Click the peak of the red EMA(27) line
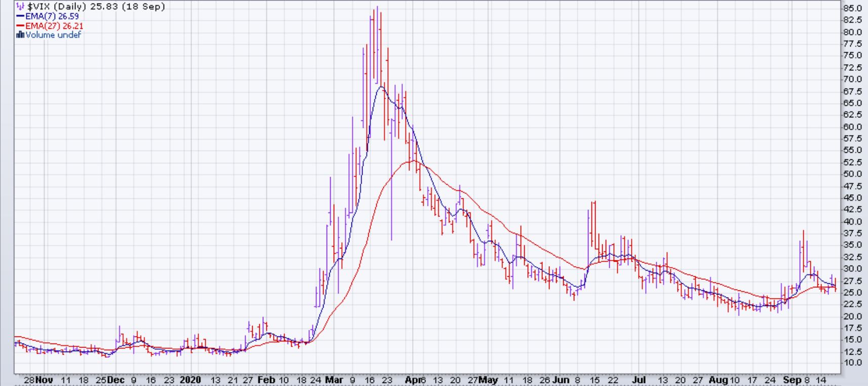Screen dimensions: 868x386 (413, 161)
